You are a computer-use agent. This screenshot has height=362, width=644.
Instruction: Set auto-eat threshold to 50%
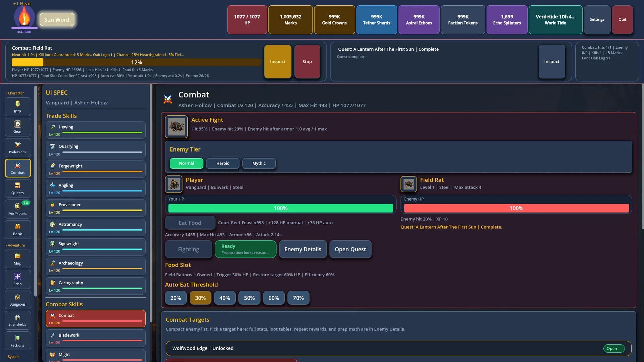tap(249, 298)
